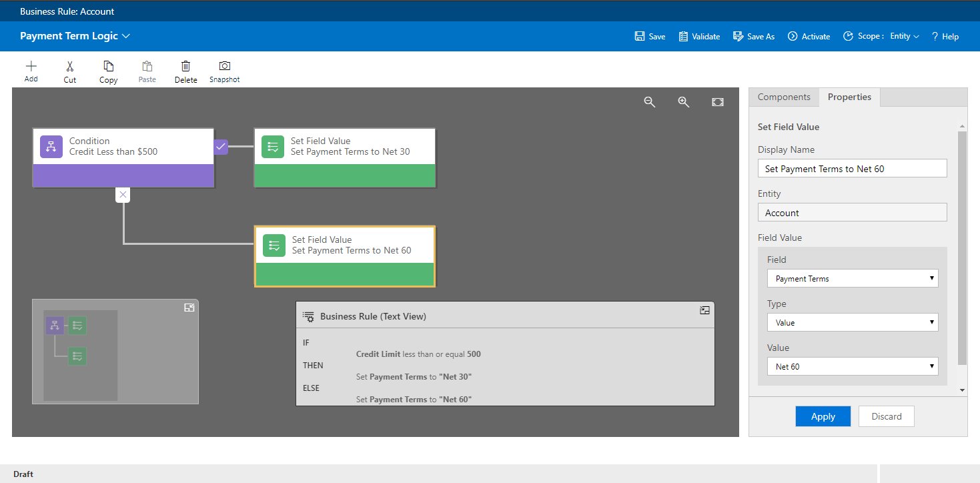Click the Cut scissors icon
Screen dimensions: 980x483
coord(70,67)
